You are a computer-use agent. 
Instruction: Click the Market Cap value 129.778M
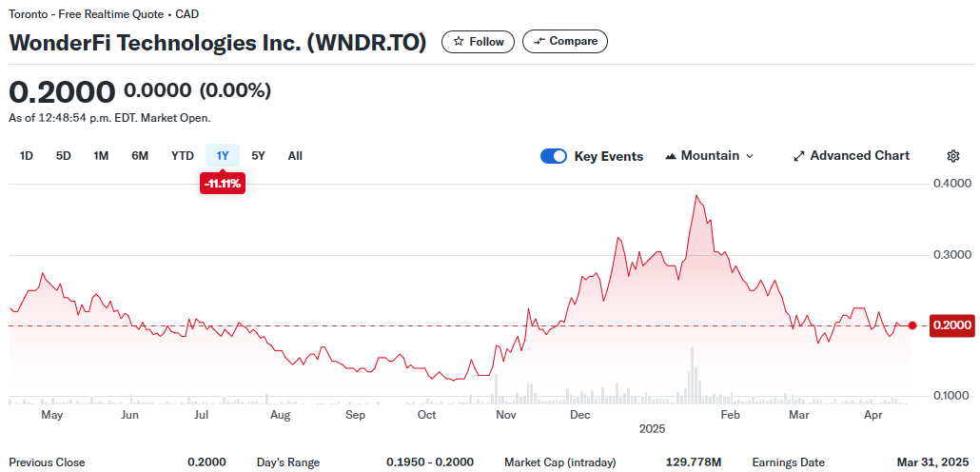694,462
